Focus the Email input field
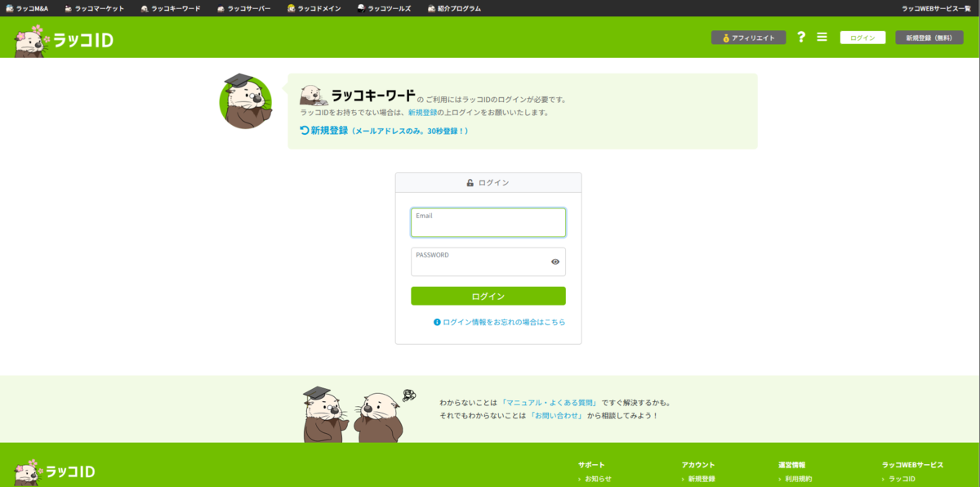This screenshot has width=980, height=487. tap(488, 222)
